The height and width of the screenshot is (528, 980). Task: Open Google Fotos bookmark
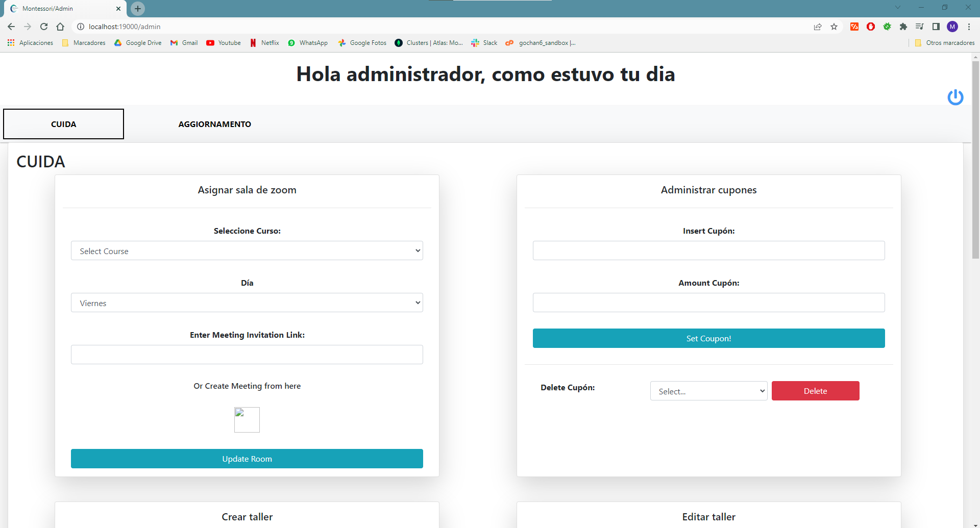point(362,43)
